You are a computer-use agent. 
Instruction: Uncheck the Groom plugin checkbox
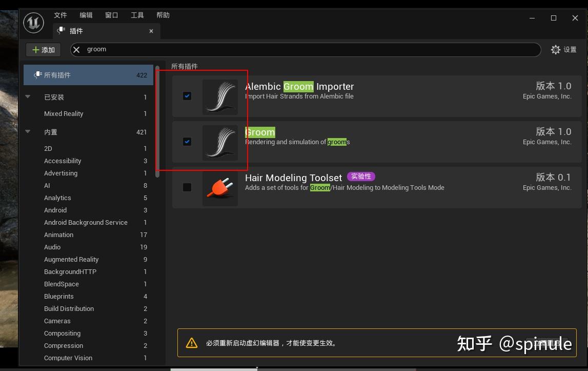pyautogui.click(x=187, y=142)
